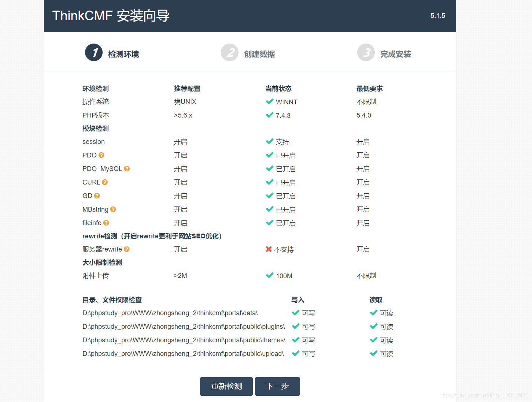Click the ThinkCMF 安装向导 title

[111, 16]
